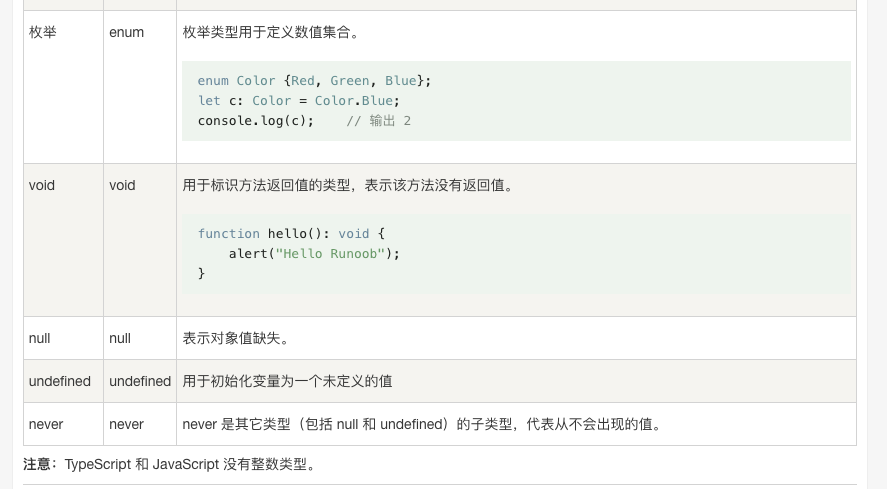Click the 枚举 data type cell
Image resolution: width=887 pixels, height=489 pixels.
tap(42, 32)
